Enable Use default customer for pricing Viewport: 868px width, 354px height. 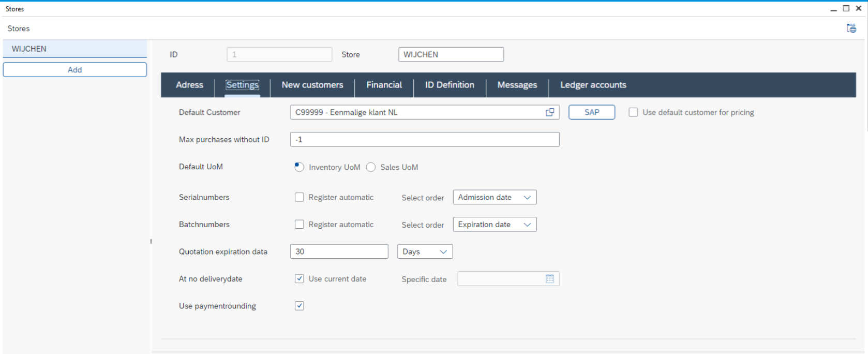click(633, 112)
